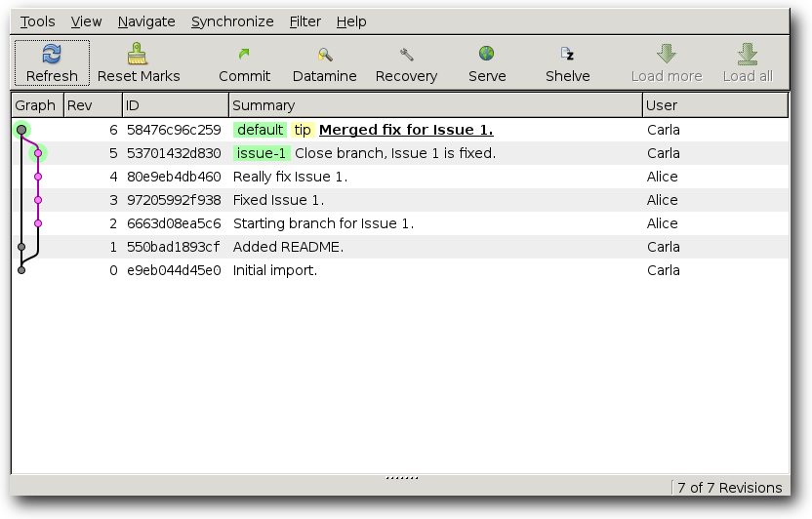Screen dimensions: 812x519
Task: Click the Shelve toolbar icon
Action: [x=567, y=54]
